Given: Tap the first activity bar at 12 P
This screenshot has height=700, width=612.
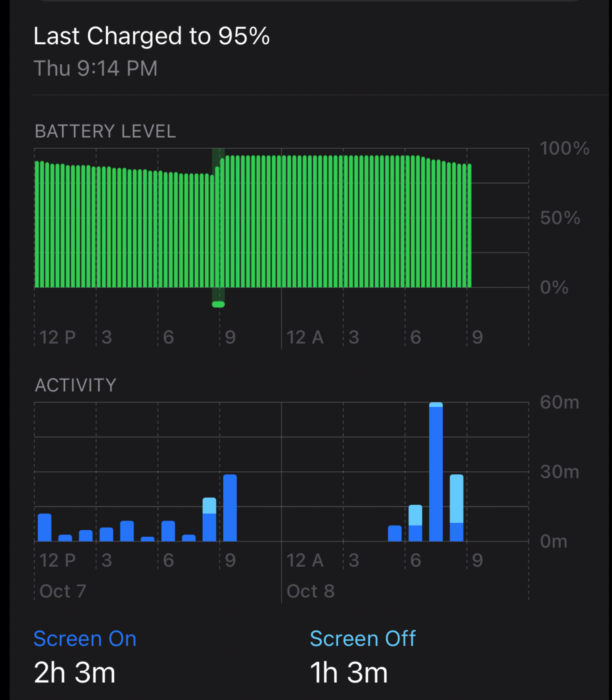Looking at the screenshot, I should (x=45, y=528).
